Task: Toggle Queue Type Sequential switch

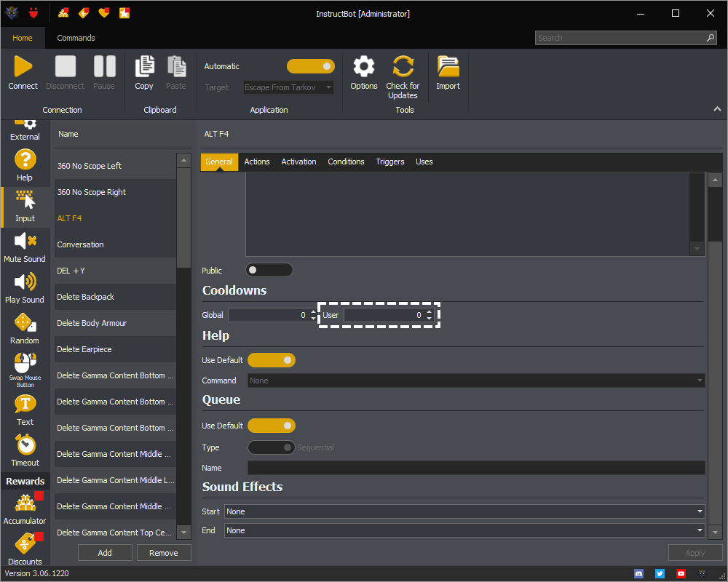Action: [272, 447]
